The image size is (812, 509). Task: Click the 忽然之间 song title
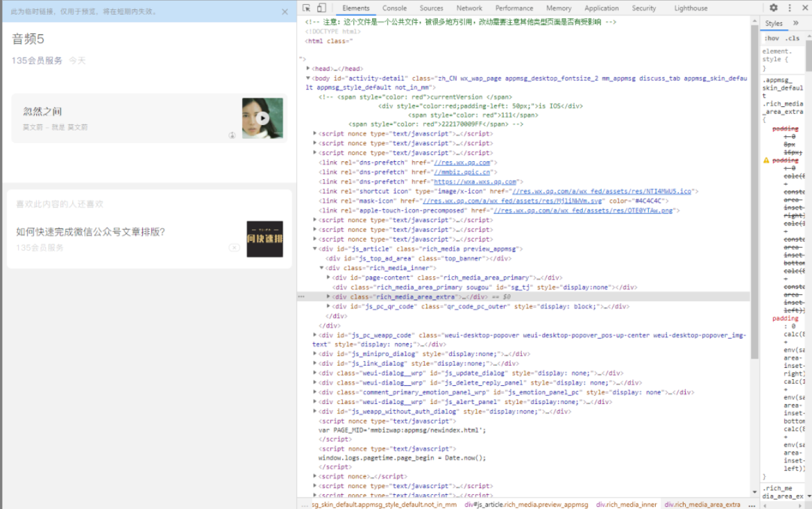click(x=42, y=111)
